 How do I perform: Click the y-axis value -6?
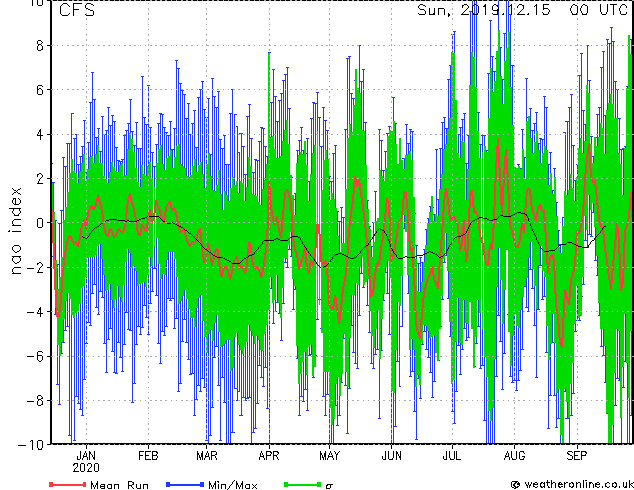35,357
